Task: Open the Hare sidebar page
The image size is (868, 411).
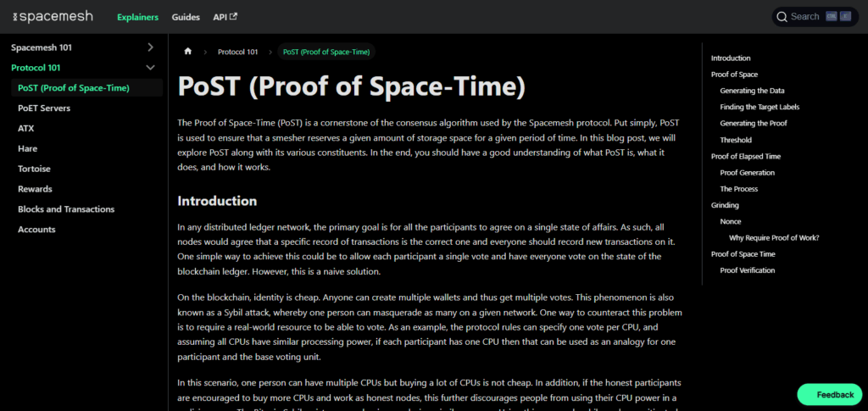Action: tap(28, 148)
